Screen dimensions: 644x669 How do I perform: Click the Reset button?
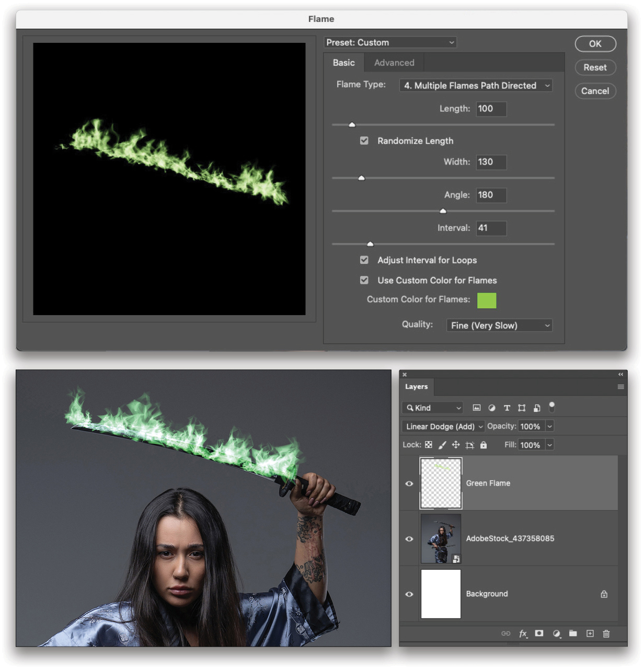point(595,67)
